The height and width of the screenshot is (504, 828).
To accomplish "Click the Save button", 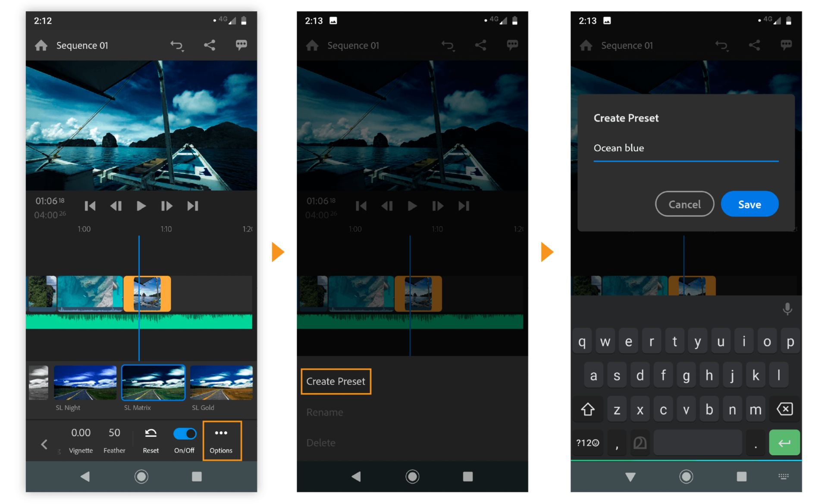I will tap(750, 203).
